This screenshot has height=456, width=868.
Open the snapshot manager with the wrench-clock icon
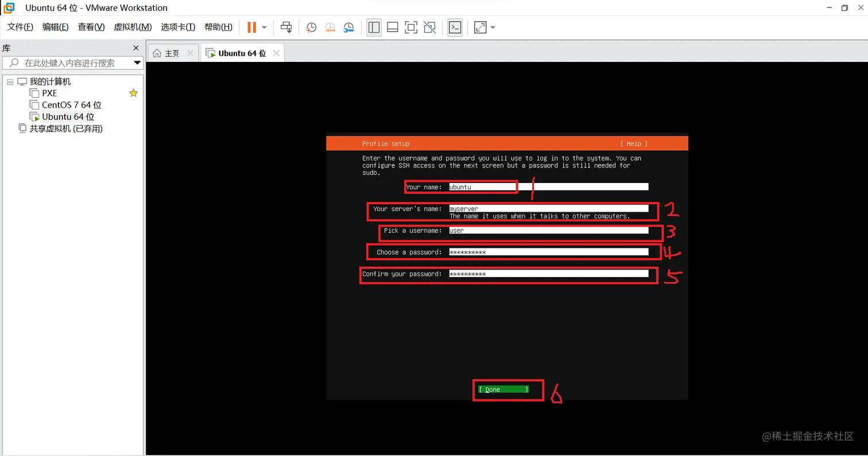(349, 27)
